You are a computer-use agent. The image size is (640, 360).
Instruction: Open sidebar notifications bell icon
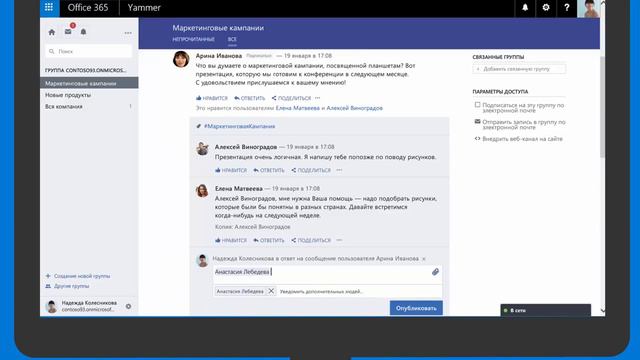tap(83, 32)
